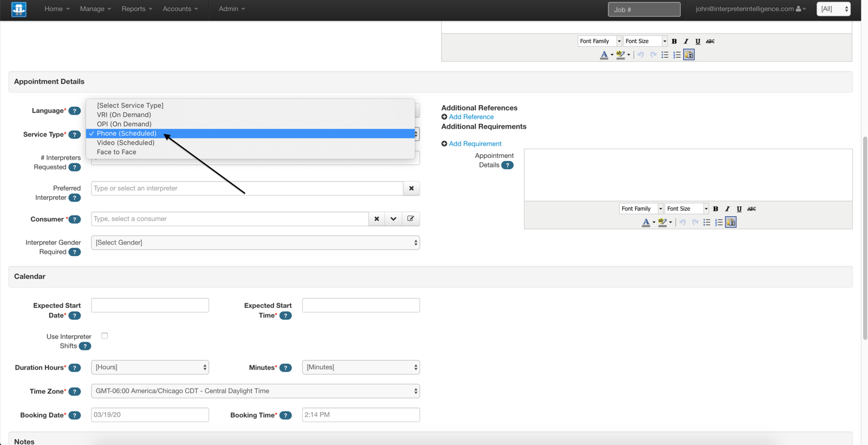Apply strikethrough formatting in the top editor
This screenshot has width=868, height=445.
point(710,41)
